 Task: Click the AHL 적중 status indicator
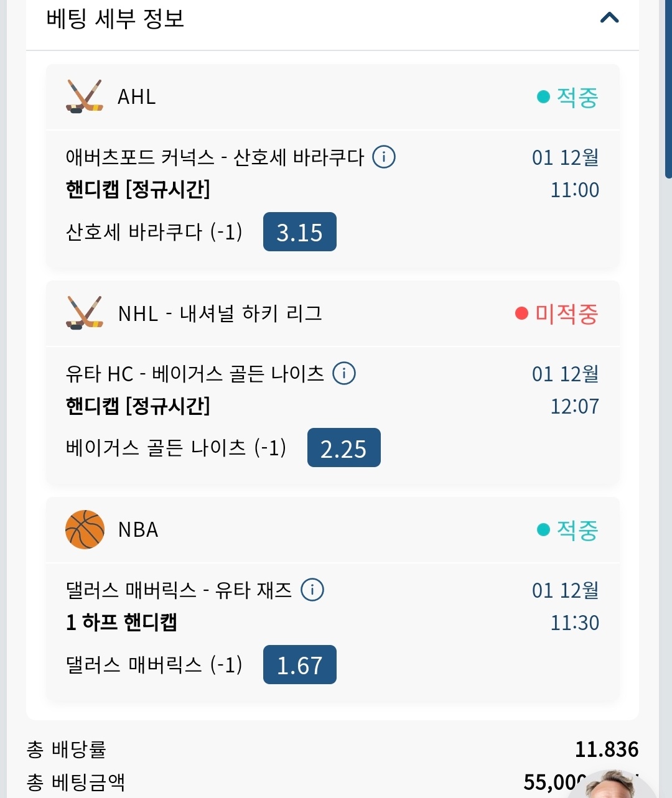[x=567, y=97]
